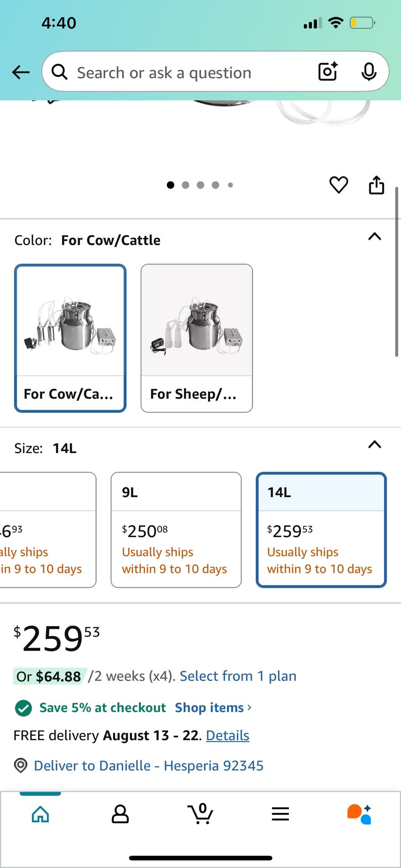Tap the back arrow icon

point(21,72)
